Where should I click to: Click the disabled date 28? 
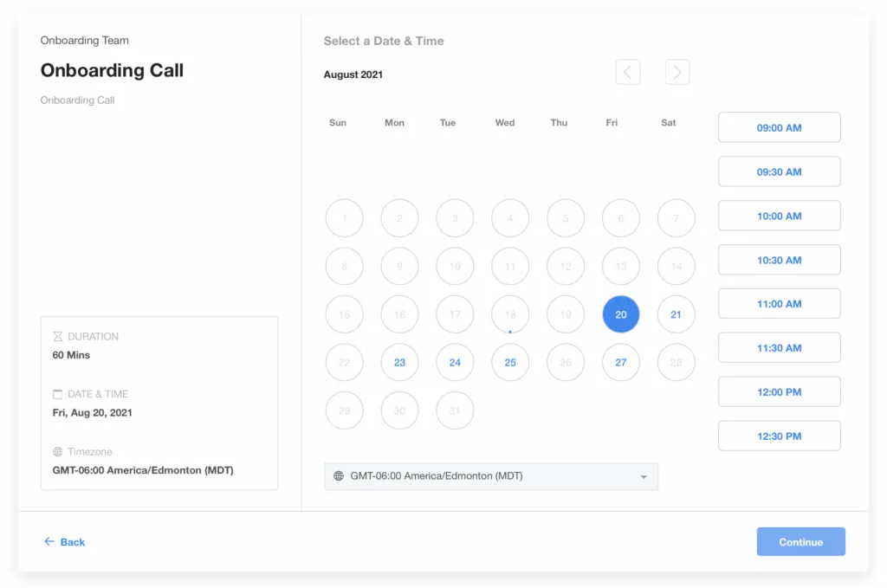point(676,362)
